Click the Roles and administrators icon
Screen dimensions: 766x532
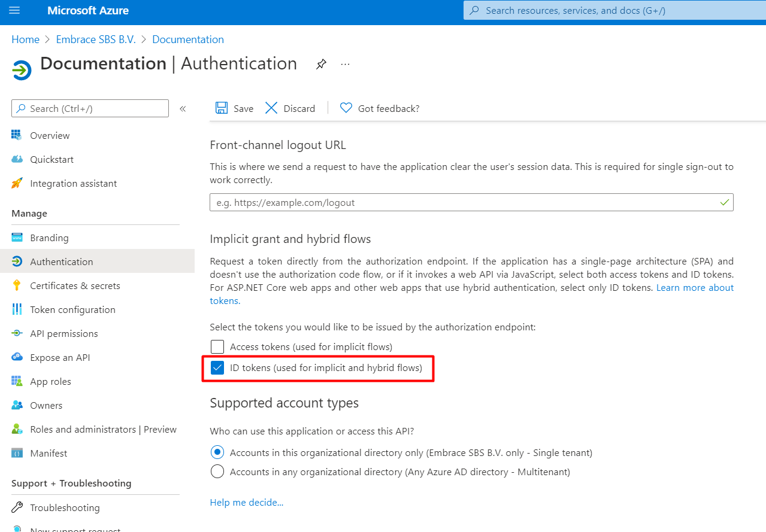(x=17, y=429)
